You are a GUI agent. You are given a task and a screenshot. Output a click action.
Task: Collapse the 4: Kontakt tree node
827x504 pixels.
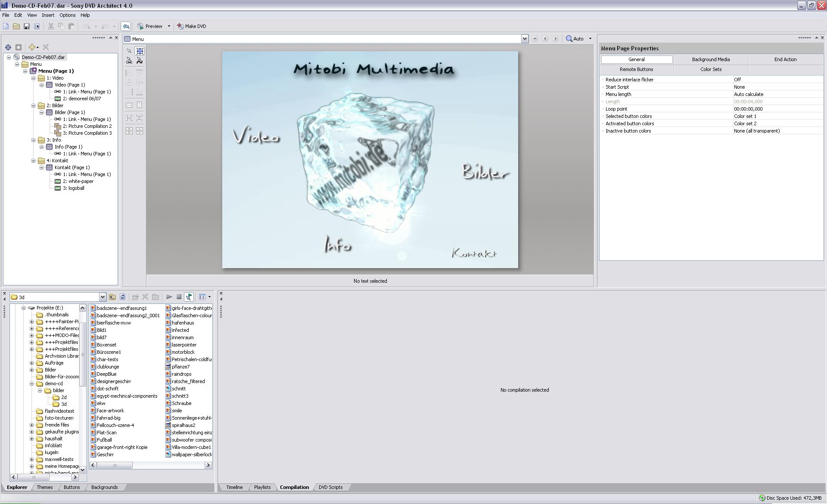(34, 161)
